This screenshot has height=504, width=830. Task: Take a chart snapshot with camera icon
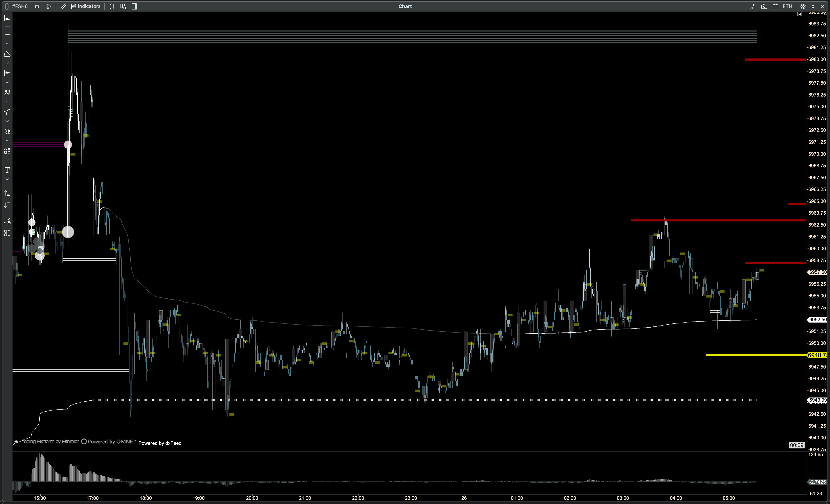click(764, 6)
